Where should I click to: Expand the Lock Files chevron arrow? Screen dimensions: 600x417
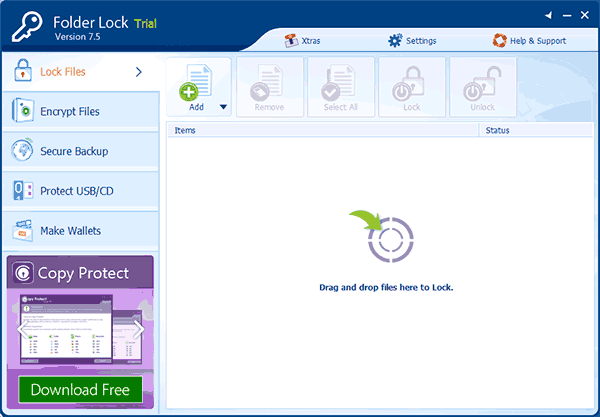139,72
